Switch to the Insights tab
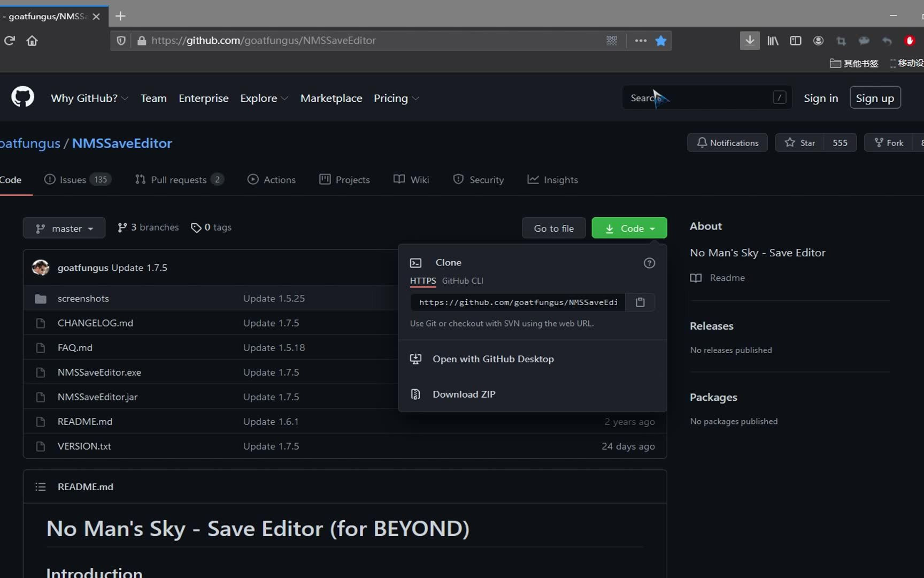Screen dimensions: 924x578 click(x=552, y=179)
